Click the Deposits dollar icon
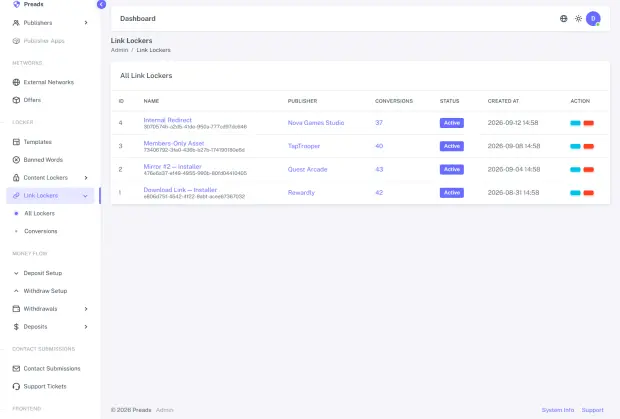 [x=16, y=327]
